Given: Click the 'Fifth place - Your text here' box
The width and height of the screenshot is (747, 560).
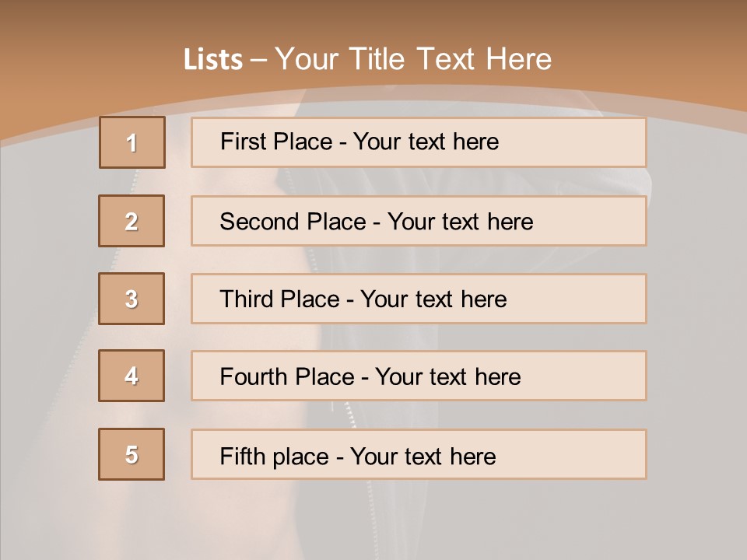Looking at the screenshot, I should 419,454.
